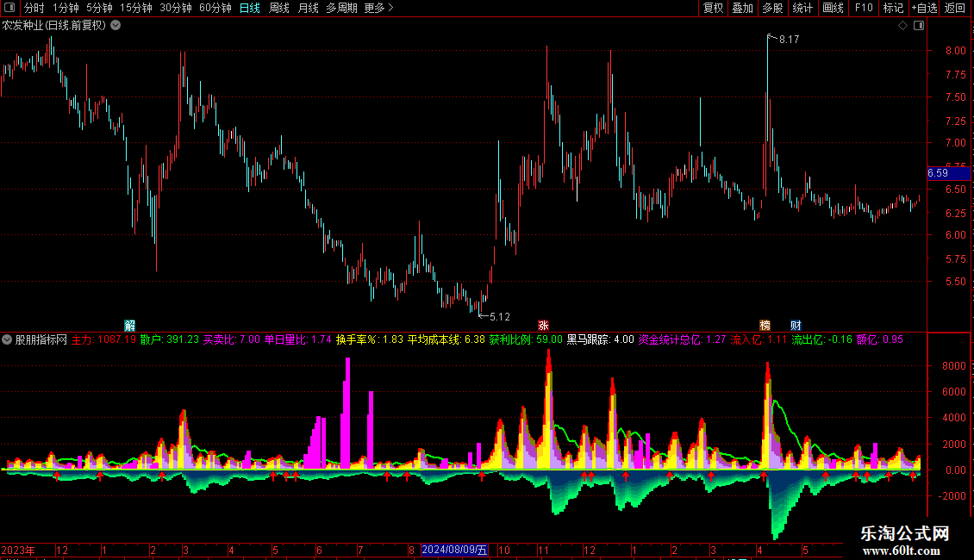Viewport: 974px width, 560px height.
Task: Switch to the 15分钟 period tab
Action: pos(136,8)
